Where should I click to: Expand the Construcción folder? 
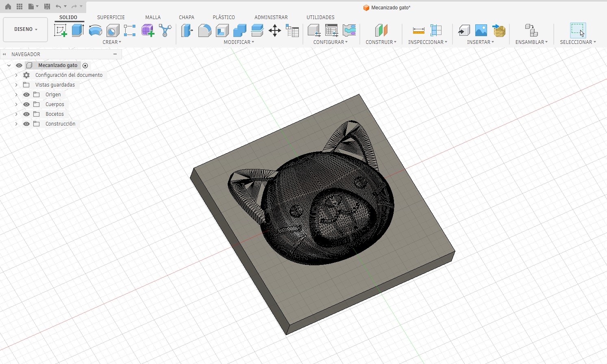(16, 124)
